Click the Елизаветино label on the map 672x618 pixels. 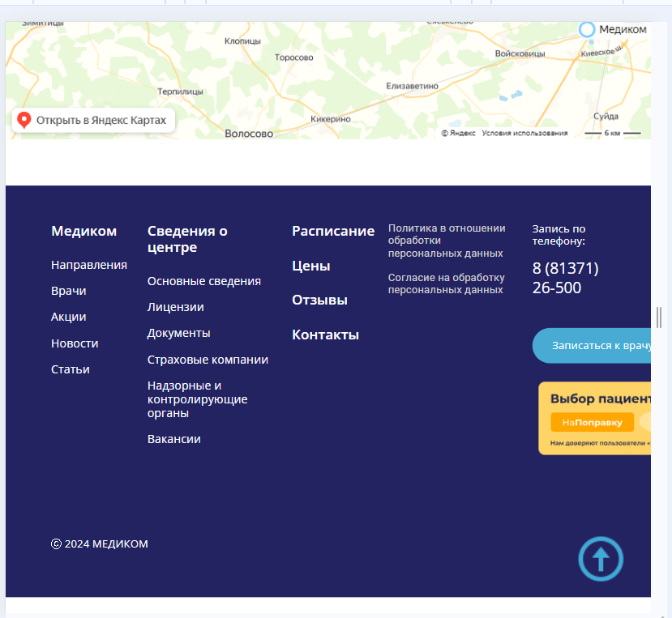coord(413,86)
